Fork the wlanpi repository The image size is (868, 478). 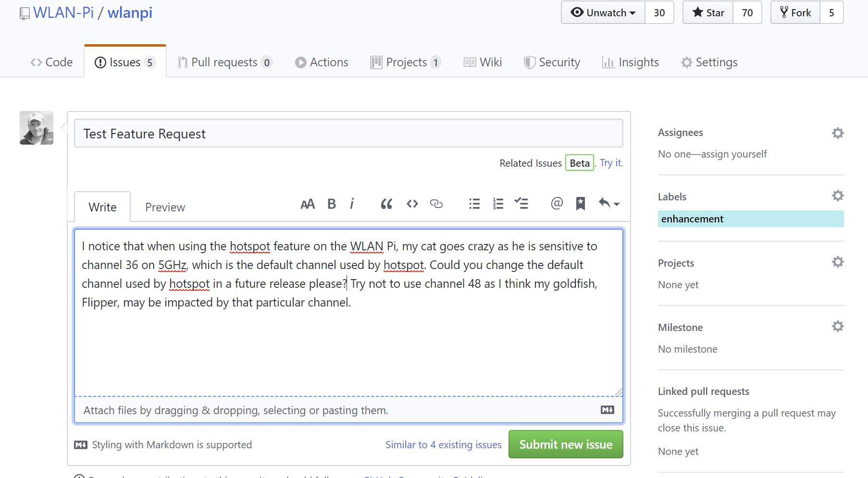795,12
